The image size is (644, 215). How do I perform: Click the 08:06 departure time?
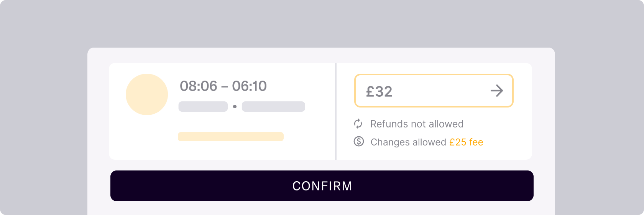pos(199,86)
